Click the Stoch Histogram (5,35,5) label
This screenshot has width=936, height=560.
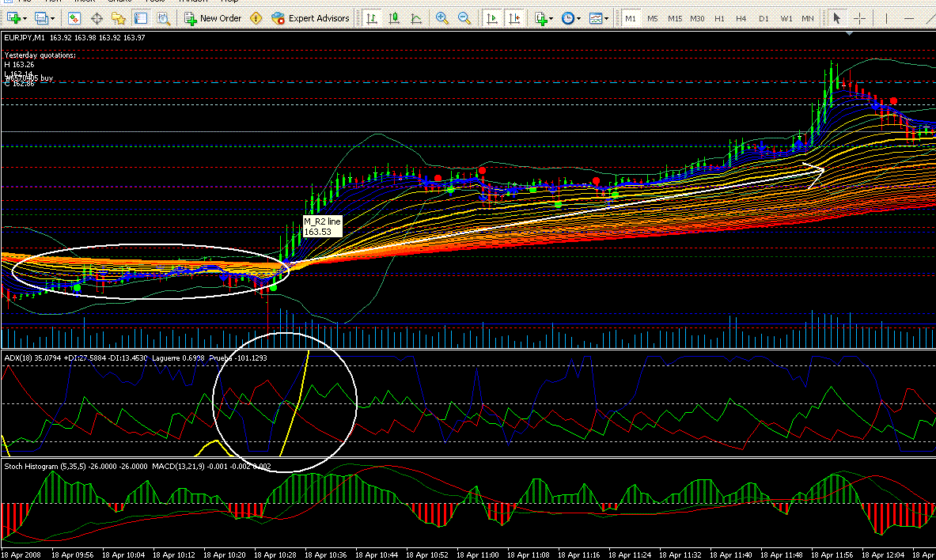pyautogui.click(x=45, y=466)
